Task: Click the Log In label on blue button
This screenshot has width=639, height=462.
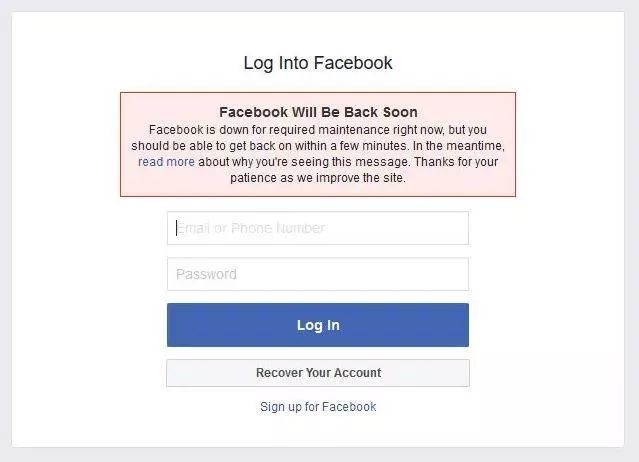Action: (318, 325)
